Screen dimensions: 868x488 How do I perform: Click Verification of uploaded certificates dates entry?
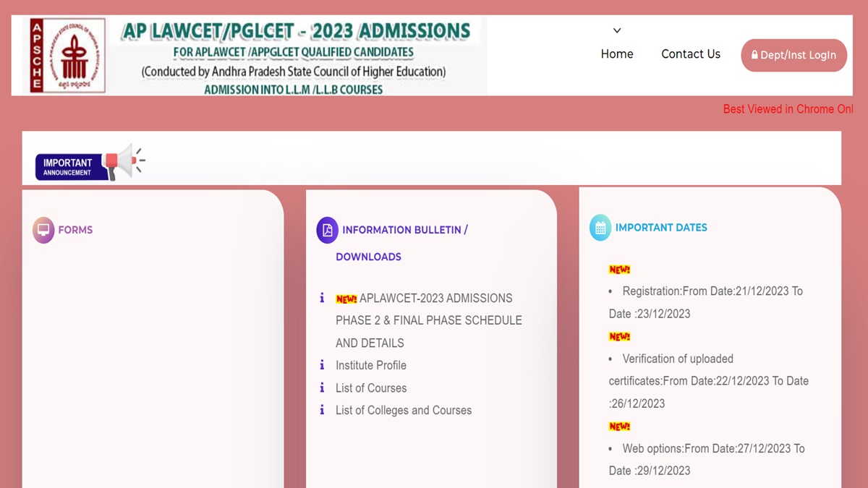tap(709, 381)
